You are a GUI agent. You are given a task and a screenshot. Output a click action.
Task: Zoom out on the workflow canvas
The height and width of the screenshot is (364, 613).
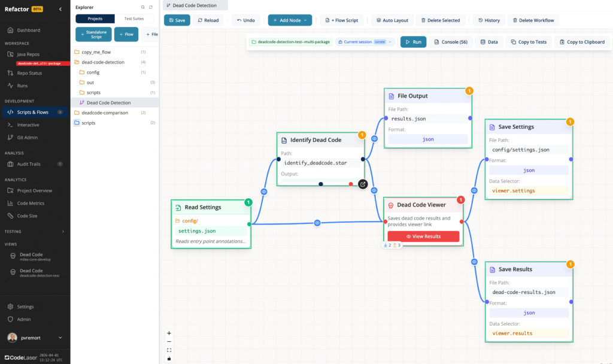[x=169, y=341]
